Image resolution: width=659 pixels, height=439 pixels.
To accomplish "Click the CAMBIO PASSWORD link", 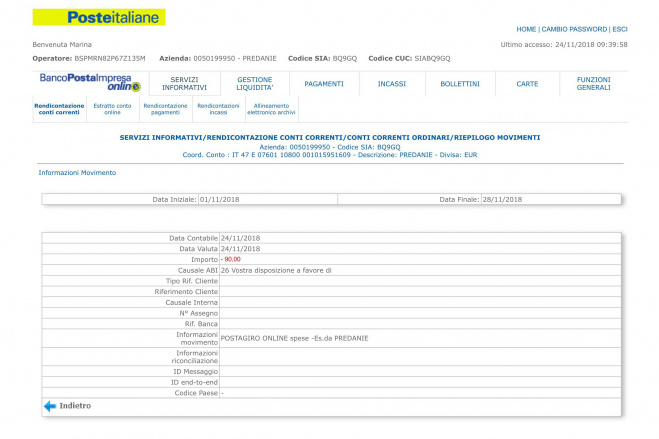I will tap(573, 29).
